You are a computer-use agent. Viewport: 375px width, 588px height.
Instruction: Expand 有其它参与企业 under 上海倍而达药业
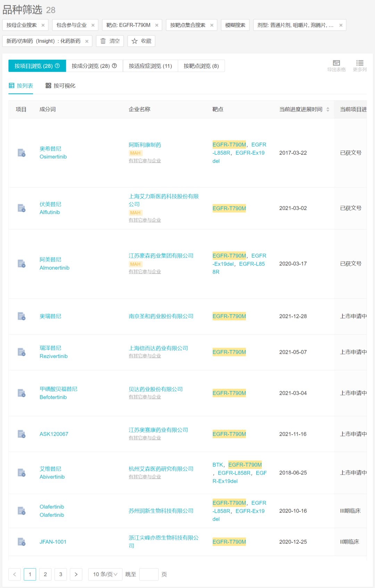pyautogui.click(x=145, y=356)
